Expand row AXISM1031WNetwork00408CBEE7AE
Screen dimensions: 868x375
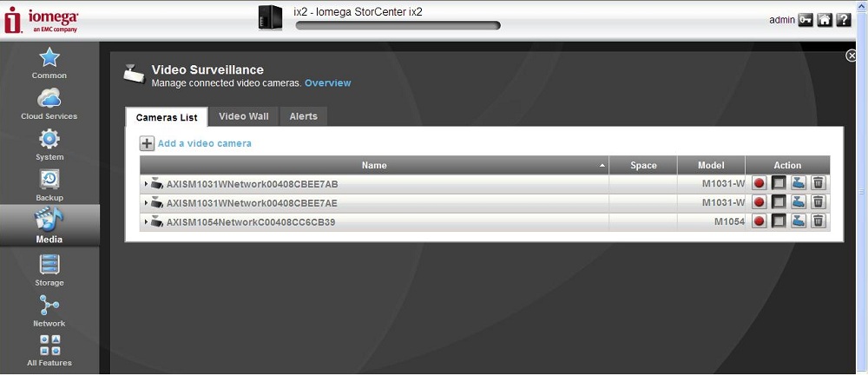coord(146,203)
